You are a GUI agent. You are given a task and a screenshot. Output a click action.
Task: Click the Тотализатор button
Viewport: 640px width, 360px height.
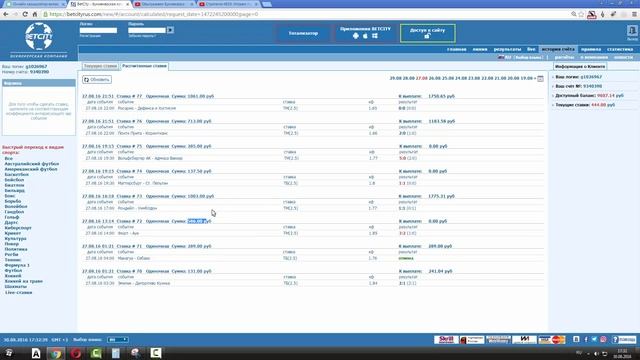click(x=303, y=33)
